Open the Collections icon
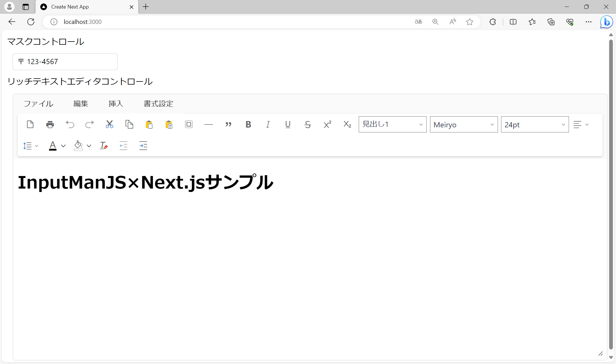The height and width of the screenshot is (364, 616). coord(551,22)
